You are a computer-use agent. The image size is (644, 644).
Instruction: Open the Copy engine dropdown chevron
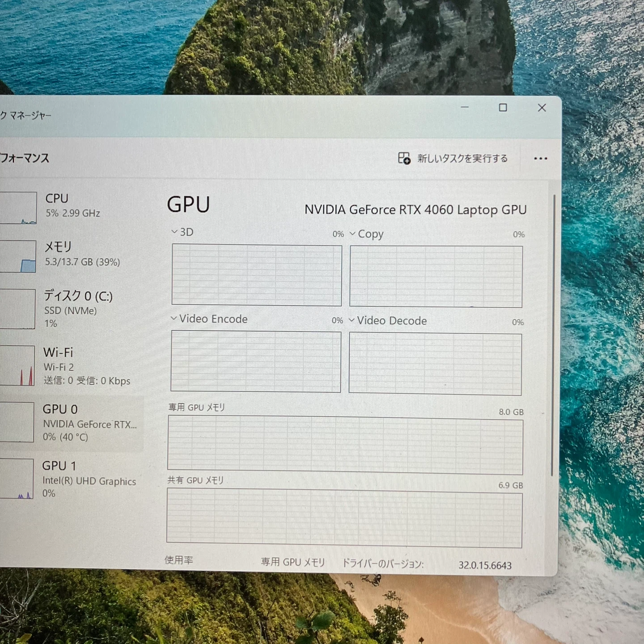pyautogui.click(x=352, y=233)
